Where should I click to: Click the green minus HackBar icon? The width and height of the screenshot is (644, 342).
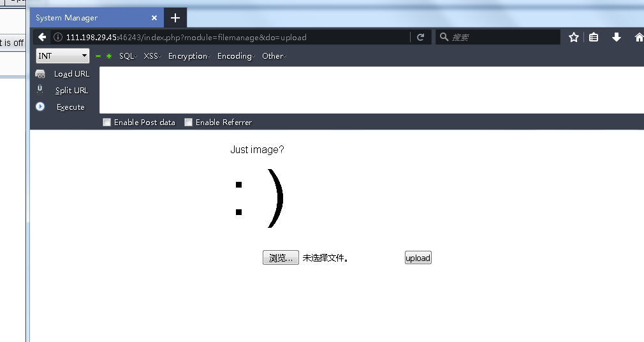98,56
